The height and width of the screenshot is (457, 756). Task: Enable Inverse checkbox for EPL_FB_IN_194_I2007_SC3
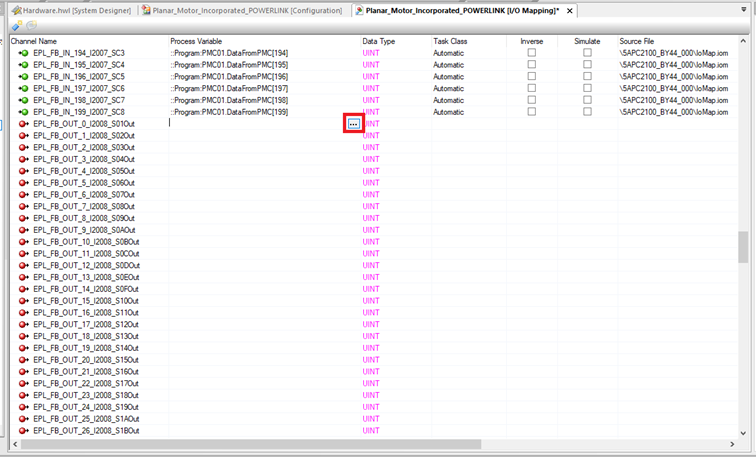(x=532, y=53)
